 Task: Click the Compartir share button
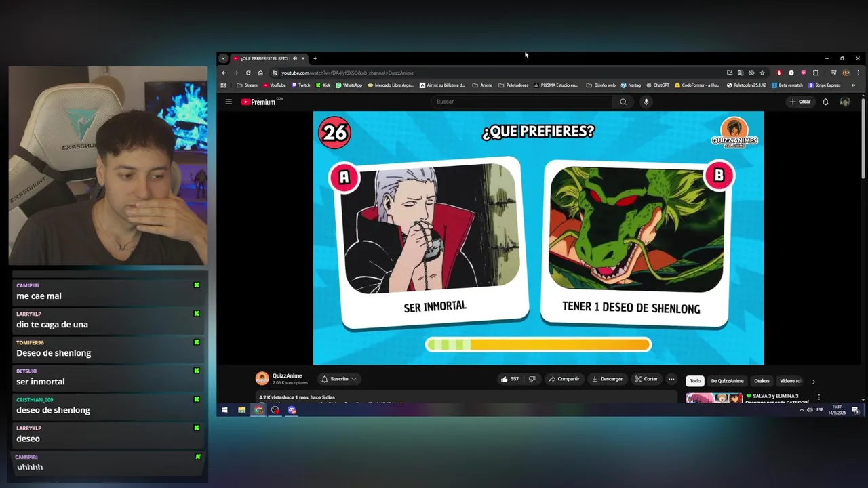[x=564, y=379]
